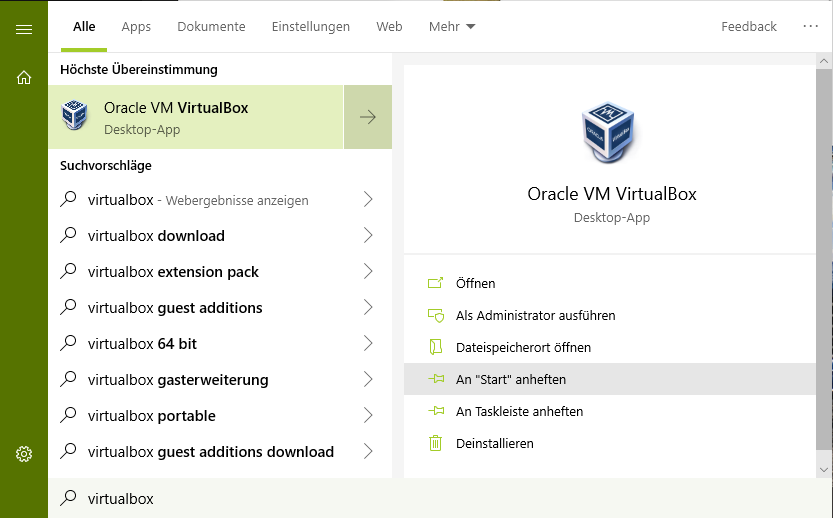Select suggestion virtualbox guest additions
The height and width of the screenshot is (518, 833).
[x=220, y=308]
